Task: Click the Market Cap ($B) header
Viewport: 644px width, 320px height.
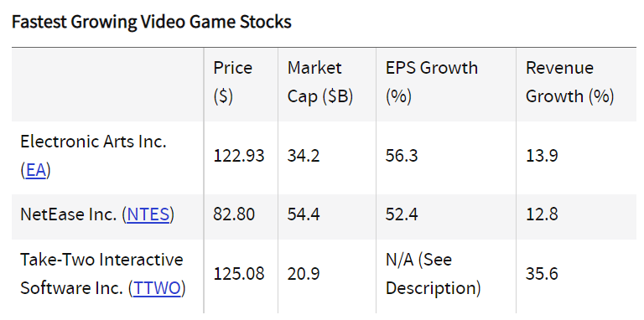Action: click(x=320, y=82)
